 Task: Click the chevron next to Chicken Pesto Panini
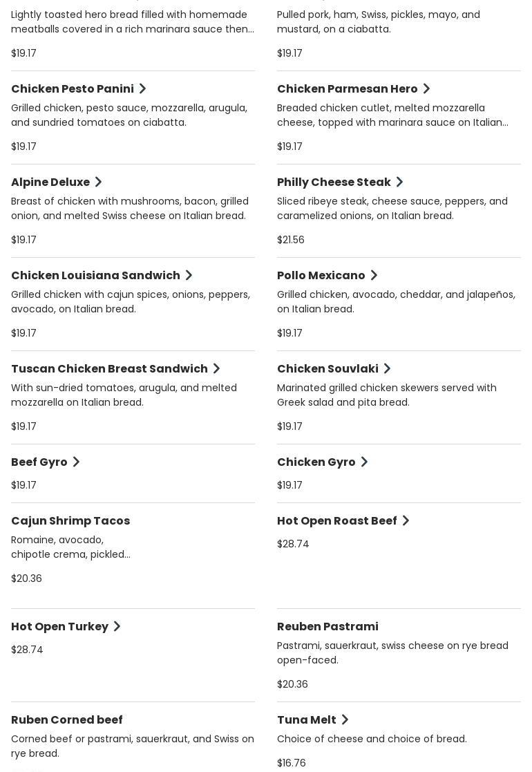143,88
